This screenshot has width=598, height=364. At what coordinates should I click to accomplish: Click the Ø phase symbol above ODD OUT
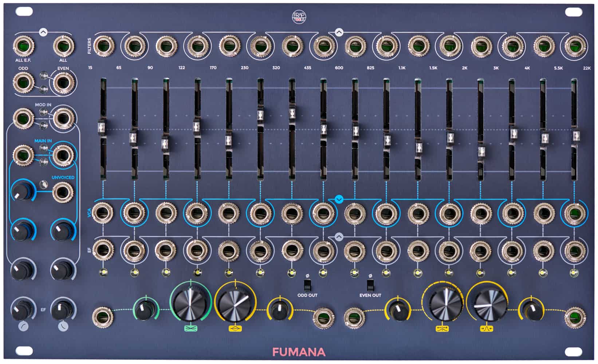coord(308,276)
